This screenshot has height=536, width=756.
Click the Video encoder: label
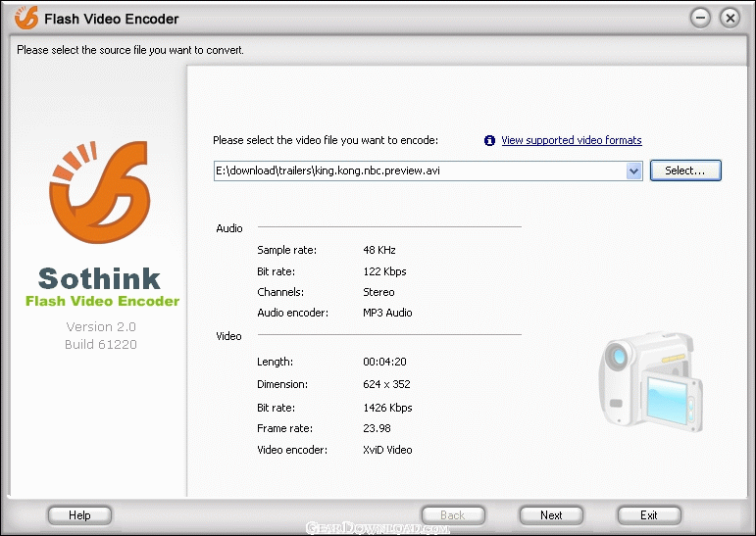pyautogui.click(x=292, y=450)
